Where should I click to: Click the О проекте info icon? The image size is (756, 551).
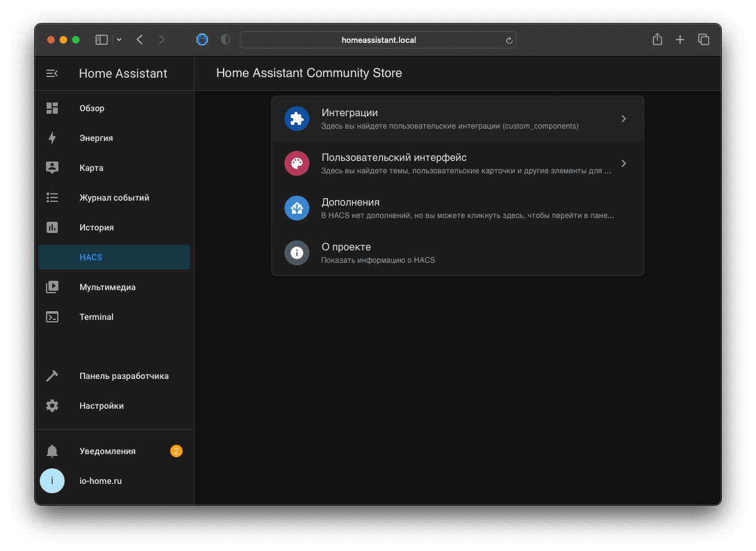297,253
